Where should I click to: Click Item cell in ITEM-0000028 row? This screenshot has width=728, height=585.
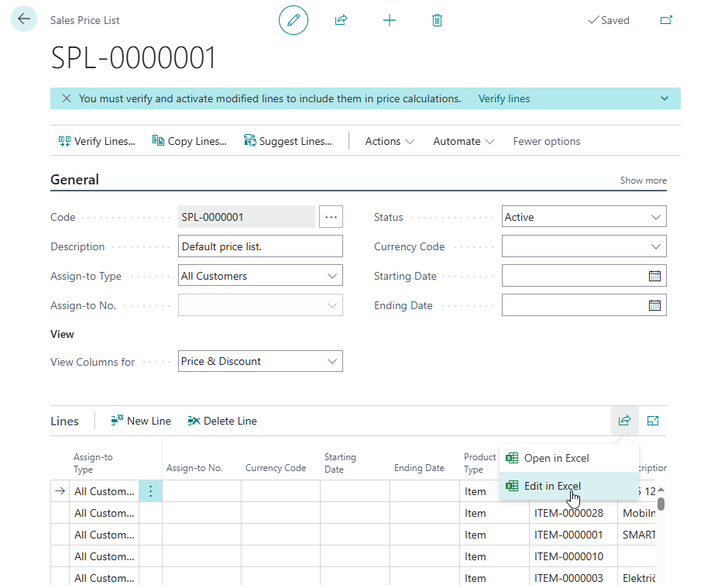(494, 513)
